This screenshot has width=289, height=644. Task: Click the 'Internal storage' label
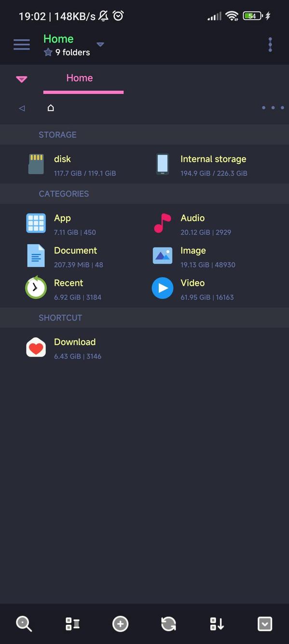click(213, 159)
